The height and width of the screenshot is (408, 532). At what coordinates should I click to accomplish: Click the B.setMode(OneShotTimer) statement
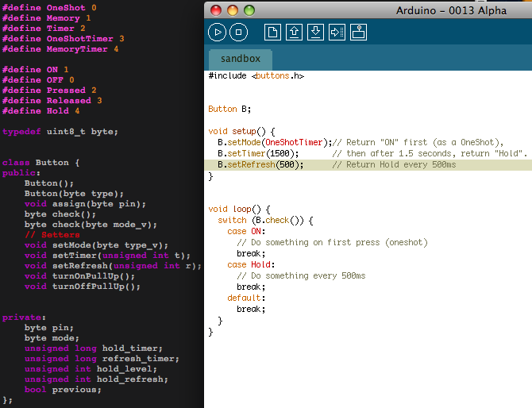coord(275,142)
